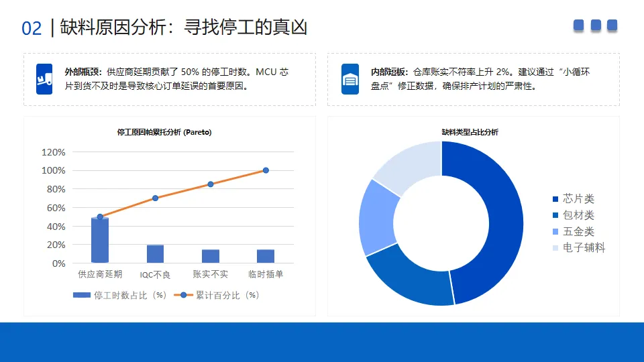644x362 pixels.
Task: Click legend entry 停工时数占比（%）
Action: coord(120,295)
